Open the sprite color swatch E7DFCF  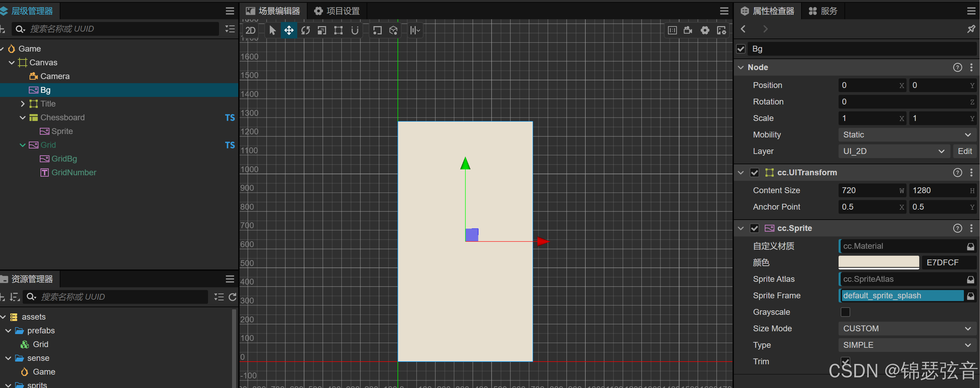click(878, 262)
